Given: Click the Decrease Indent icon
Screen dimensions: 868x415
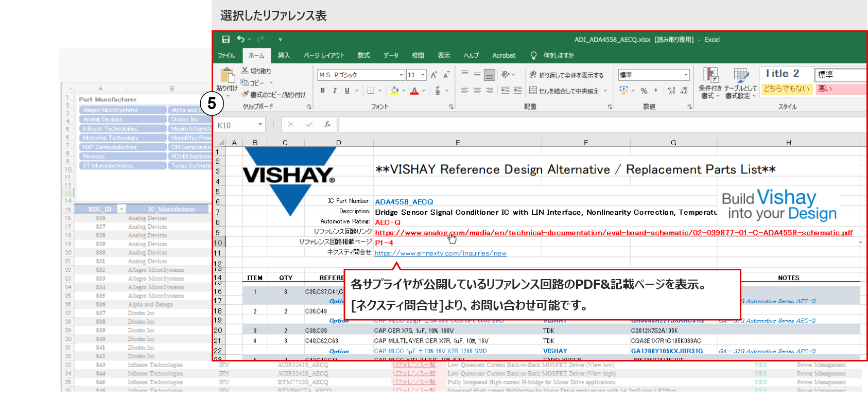Looking at the screenshot, I should [x=505, y=91].
